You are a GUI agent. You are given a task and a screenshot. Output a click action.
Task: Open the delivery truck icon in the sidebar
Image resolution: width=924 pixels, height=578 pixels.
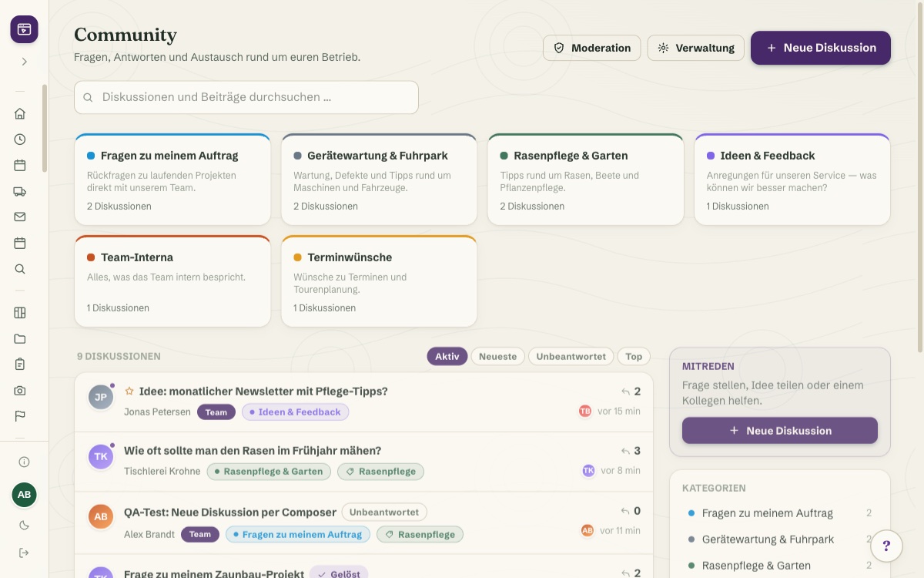click(20, 191)
